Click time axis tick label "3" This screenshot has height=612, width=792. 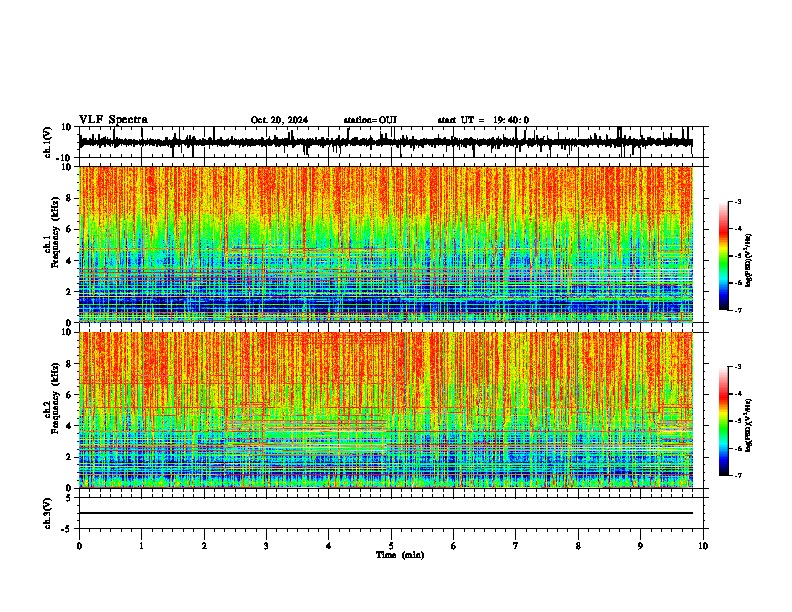tap(266, 545)
